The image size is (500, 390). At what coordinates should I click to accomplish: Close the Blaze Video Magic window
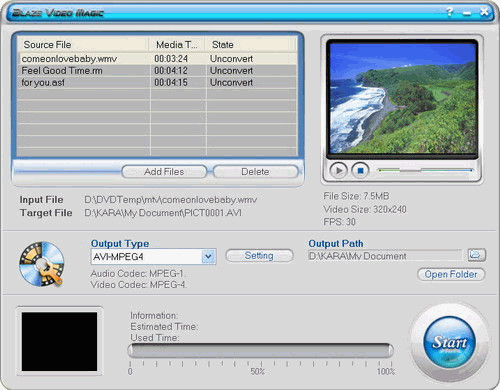coord(484,12)
